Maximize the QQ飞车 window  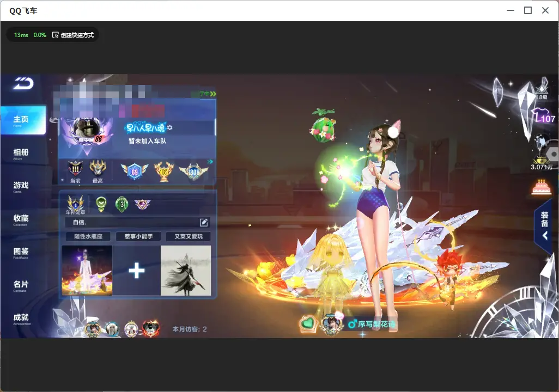[528, 10]
